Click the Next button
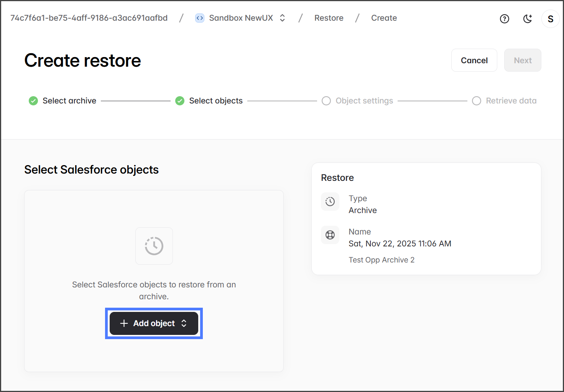Viewport: 564px width, 392px height. [x=522, y=60]
